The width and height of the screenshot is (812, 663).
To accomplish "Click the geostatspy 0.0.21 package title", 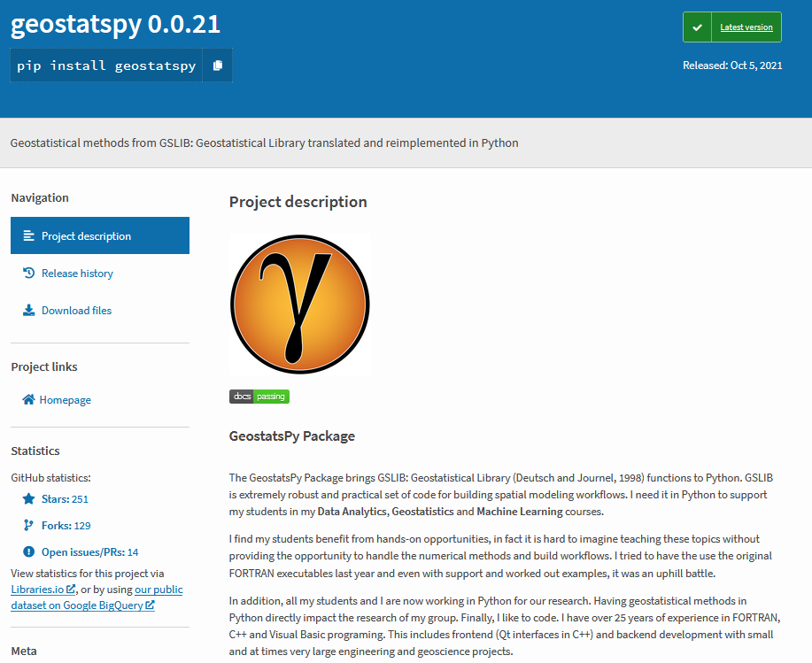I will pyautogui.click(x=115, y=24).
